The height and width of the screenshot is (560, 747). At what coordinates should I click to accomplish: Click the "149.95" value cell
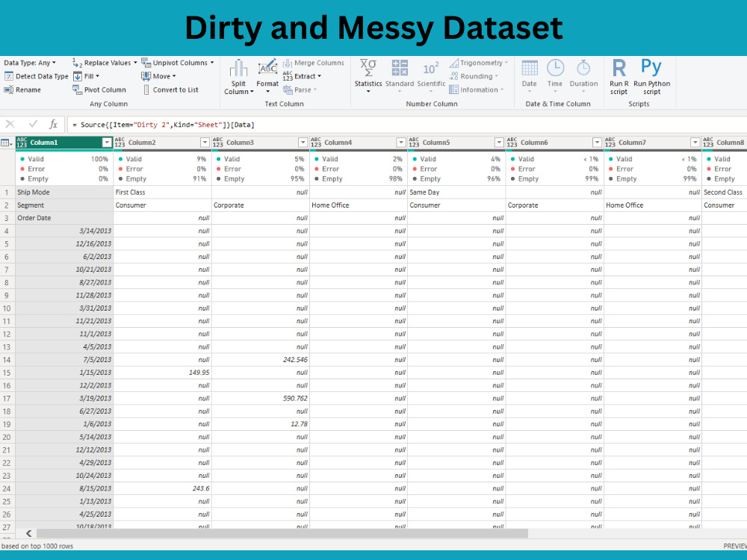pyautogui.click(x=162, y=373)
